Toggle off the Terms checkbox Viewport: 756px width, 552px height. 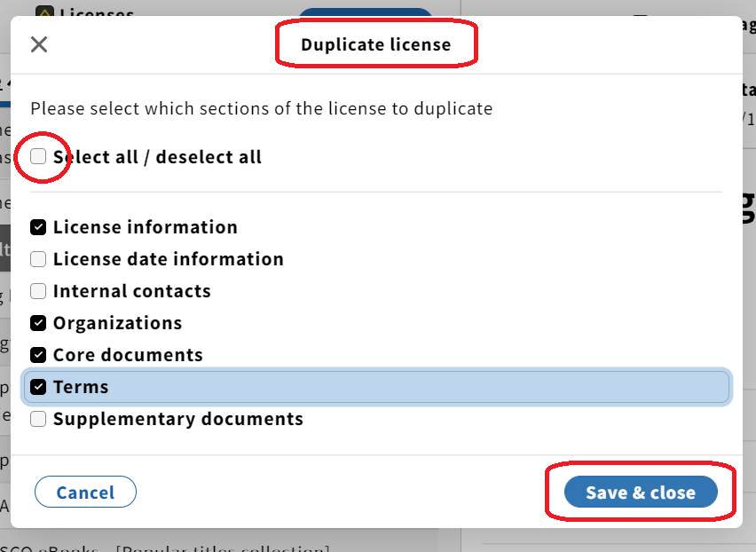coord(38,387)
